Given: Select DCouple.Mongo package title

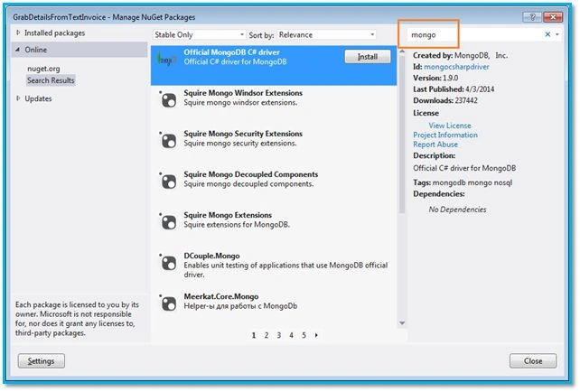Looking at the screenshot, I should (x=211, y=256).
